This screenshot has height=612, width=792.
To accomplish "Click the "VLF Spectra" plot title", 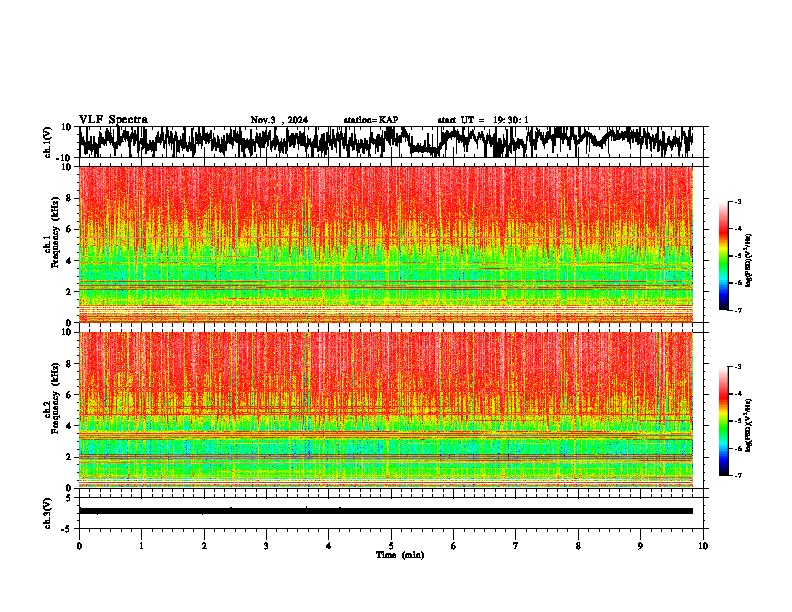I will pos(113,120).
